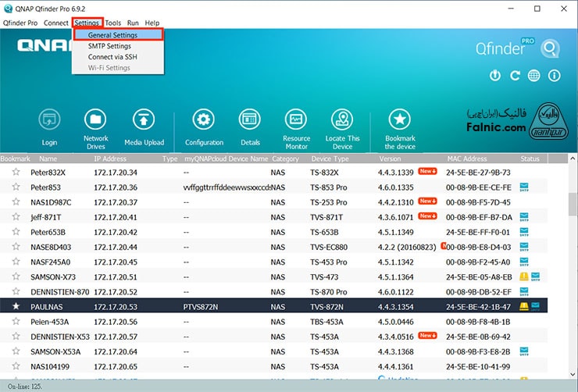Image resolution: width=578 pixels, height=392 pixels.
Task: Open the Tools menu
Action: pyautogui.click(x=113, y=23)
